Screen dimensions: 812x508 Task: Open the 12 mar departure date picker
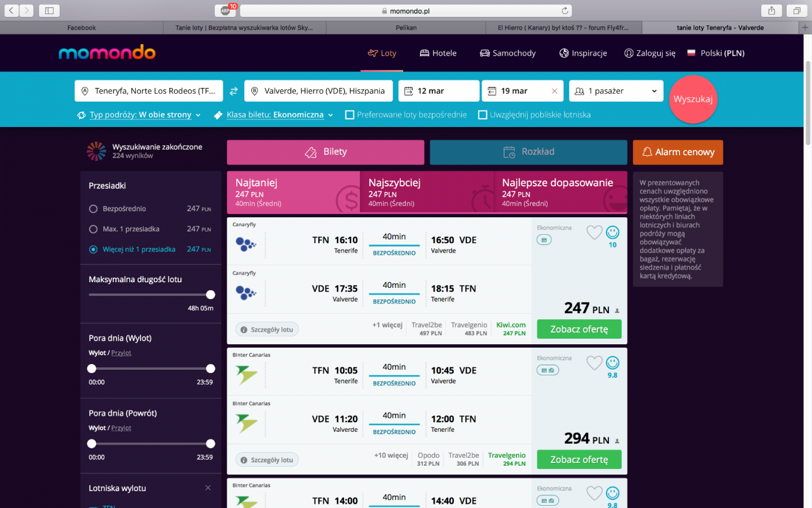tap(439, 91)
